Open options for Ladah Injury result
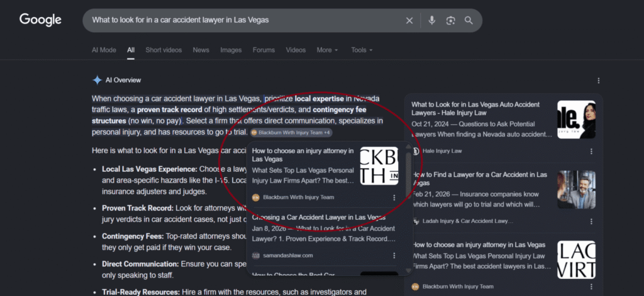Viewport: 644px width, 296px height. [591, 221]
